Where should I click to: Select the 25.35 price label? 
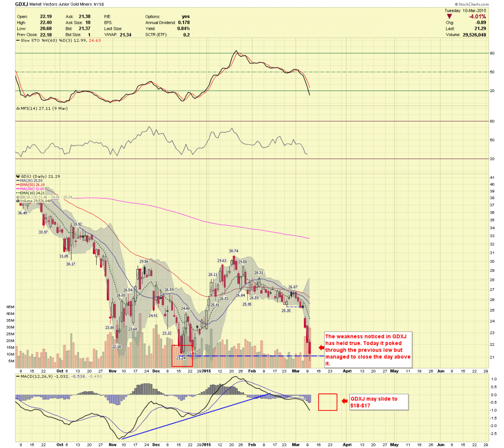[286, 311]
